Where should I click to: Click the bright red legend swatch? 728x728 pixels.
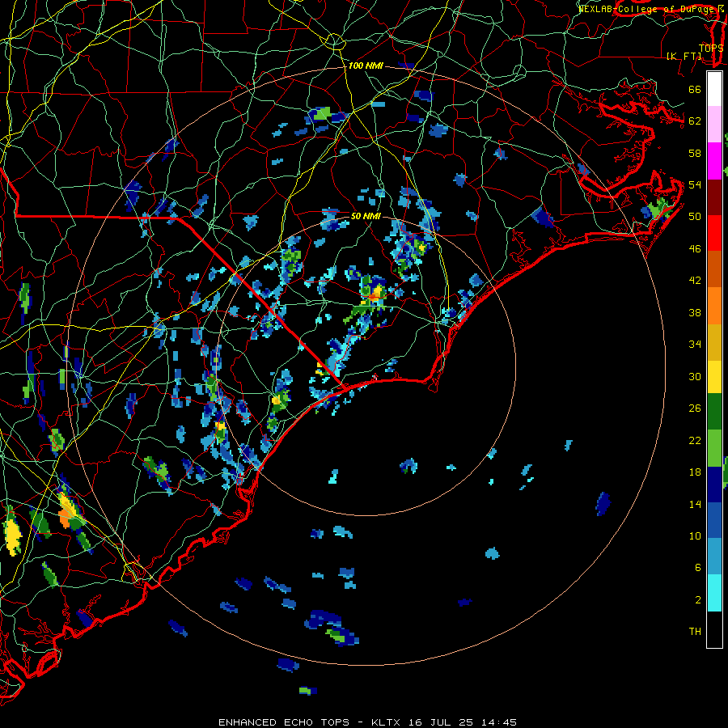click(x=714, y=233)
